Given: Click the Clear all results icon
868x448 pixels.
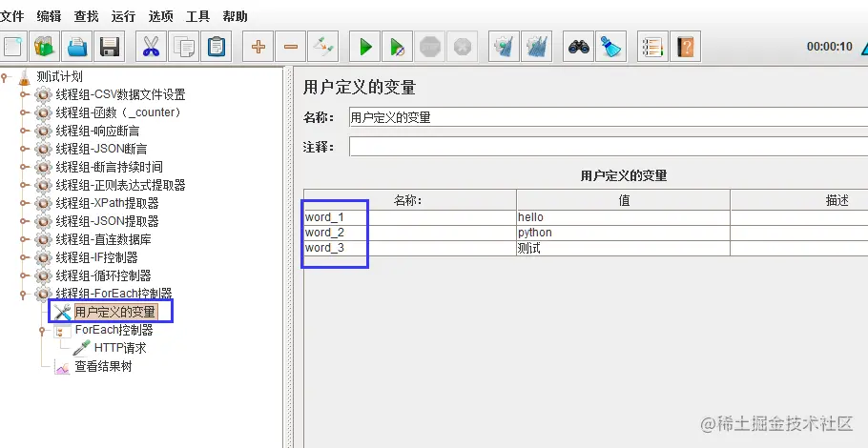Looking at the screenshot, I should click(x=536, y=47).
